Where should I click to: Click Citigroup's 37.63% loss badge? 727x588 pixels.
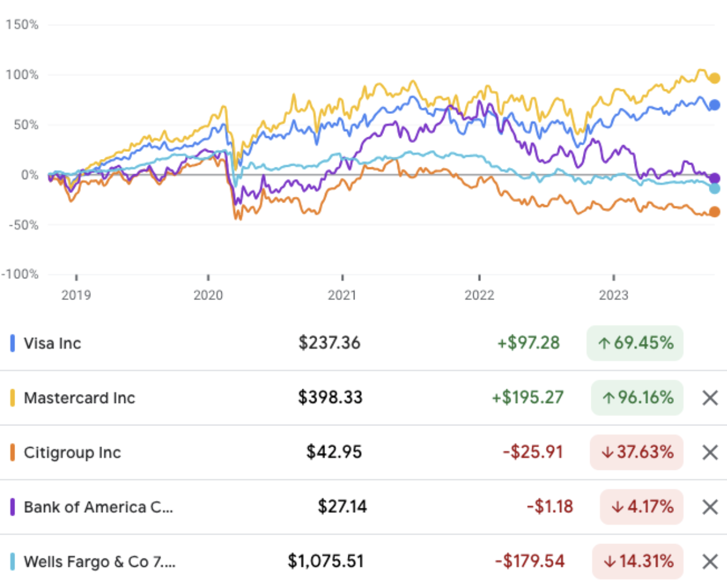point(637,452)
